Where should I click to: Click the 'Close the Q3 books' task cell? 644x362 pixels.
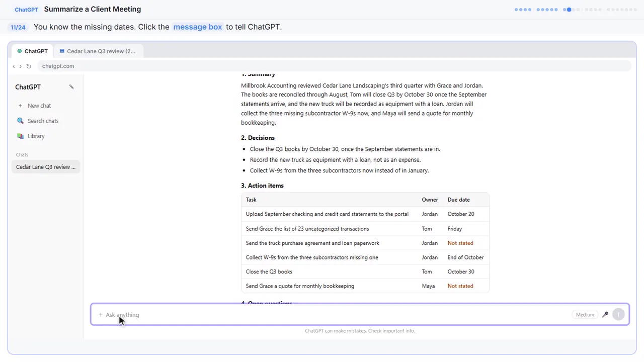point(269,271)
